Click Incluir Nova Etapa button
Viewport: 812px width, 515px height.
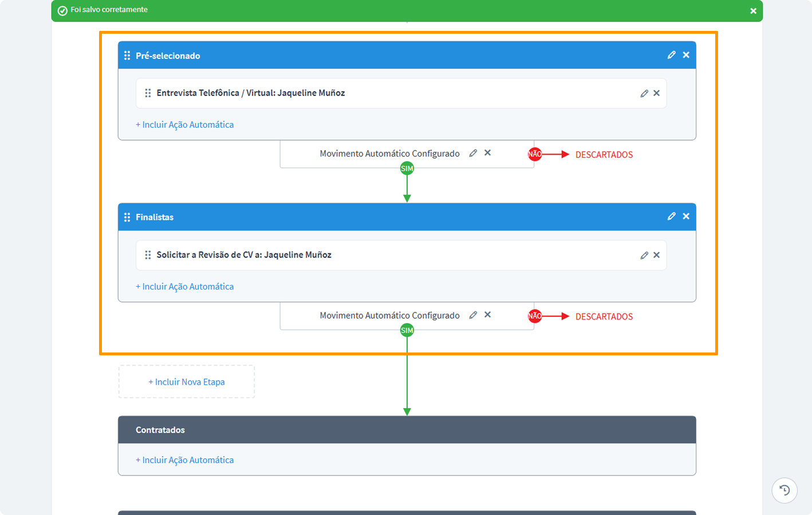pos(187,382)
